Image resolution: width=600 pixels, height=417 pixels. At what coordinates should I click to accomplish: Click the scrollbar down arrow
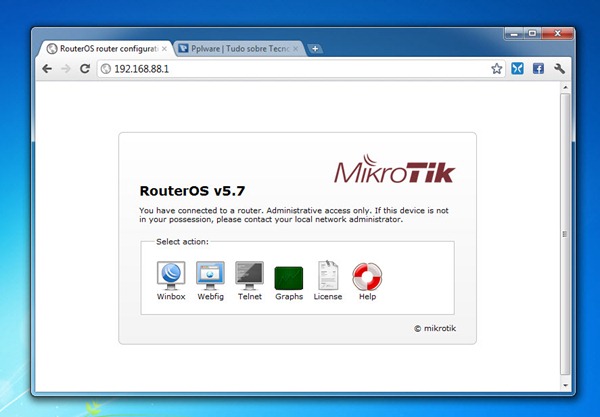pyautogui.click(x=566, y=386)
